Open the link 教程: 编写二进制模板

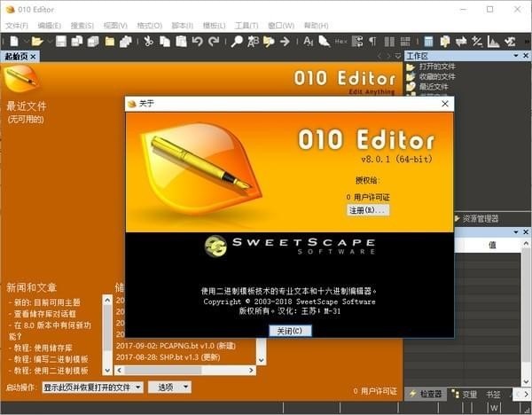point(51,359)
